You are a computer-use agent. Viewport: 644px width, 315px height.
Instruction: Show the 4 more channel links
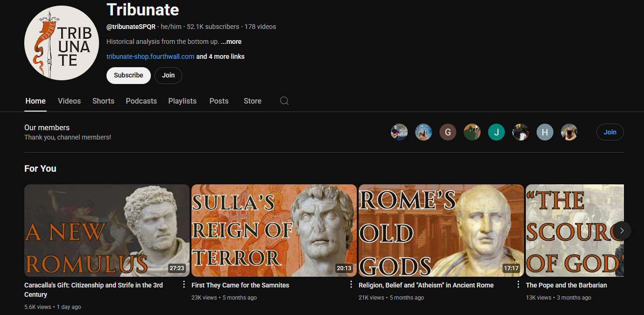[220, 56]
